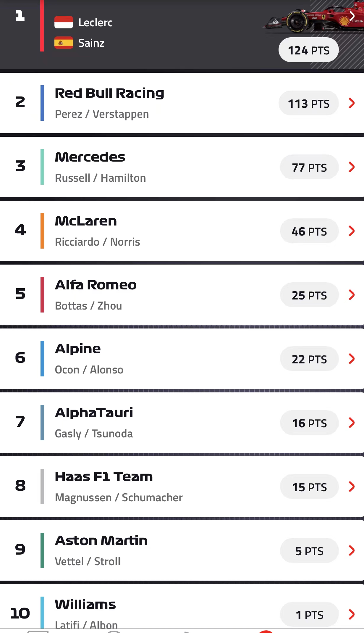Open the Red Bull Racing chevron arrow
This screenshot has height=633, width=364.
coord(352,103)
